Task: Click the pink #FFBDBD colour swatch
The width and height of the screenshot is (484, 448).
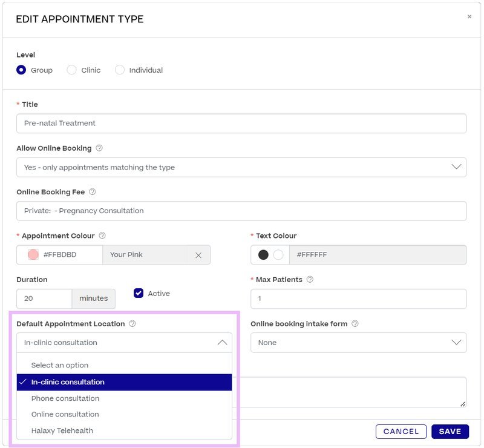Action: (33, 255)
